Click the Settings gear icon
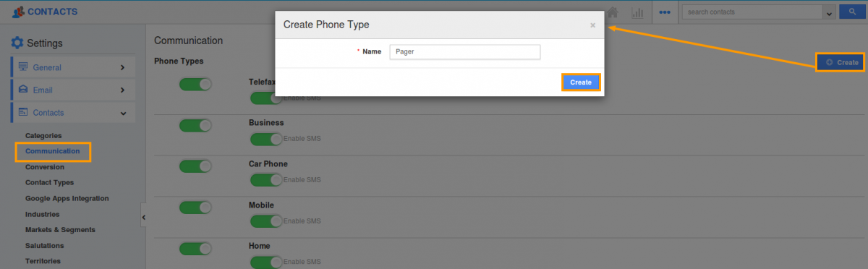 [17, 43]
